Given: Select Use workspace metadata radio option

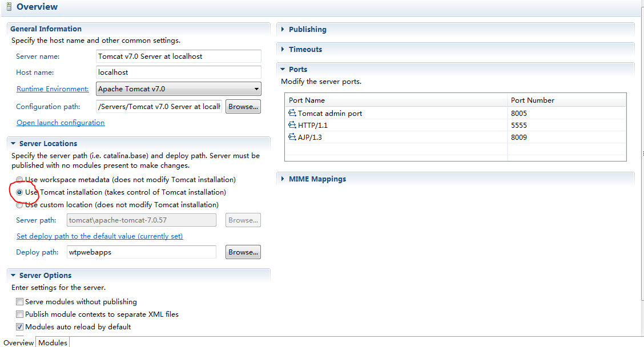Looking at the screenshot, I should pyautogui.click(x=19, y=179).
